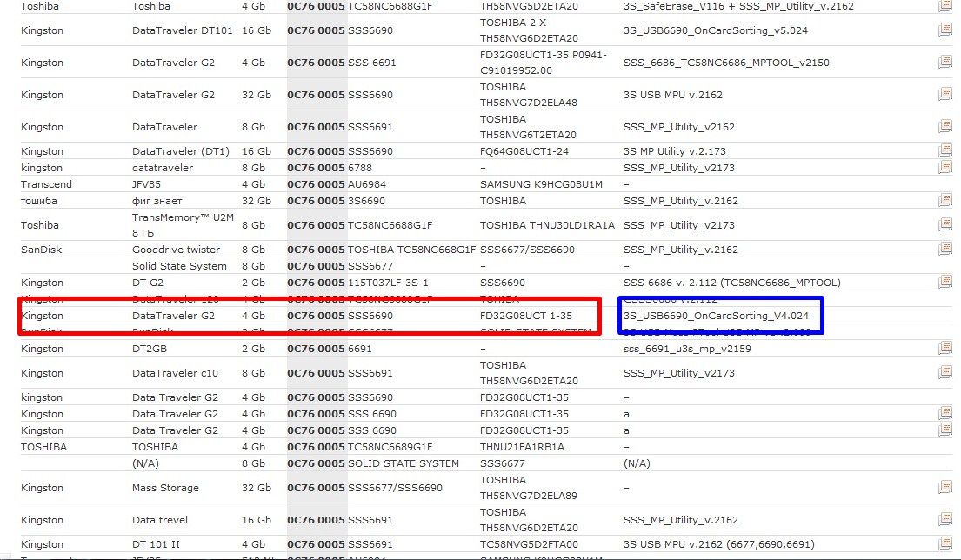The width and height of the screenshot is (961, 560).
Task: Select flash value TH58NVG7D2ELA48
Action: (x=528, y=103)
